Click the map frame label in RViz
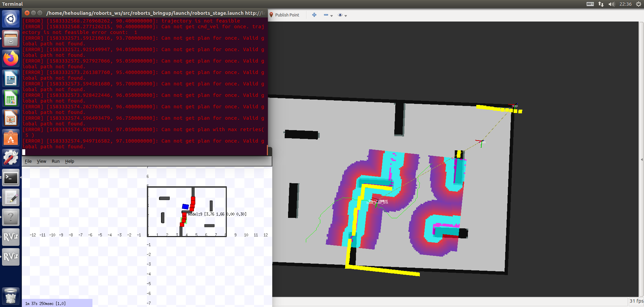The width and height of the screenshot is (644, 307). tap(515, 106)
